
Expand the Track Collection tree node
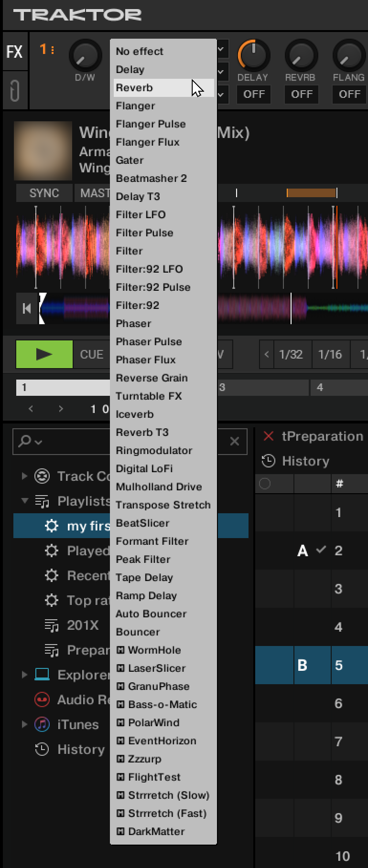click(x=24, y=476)
